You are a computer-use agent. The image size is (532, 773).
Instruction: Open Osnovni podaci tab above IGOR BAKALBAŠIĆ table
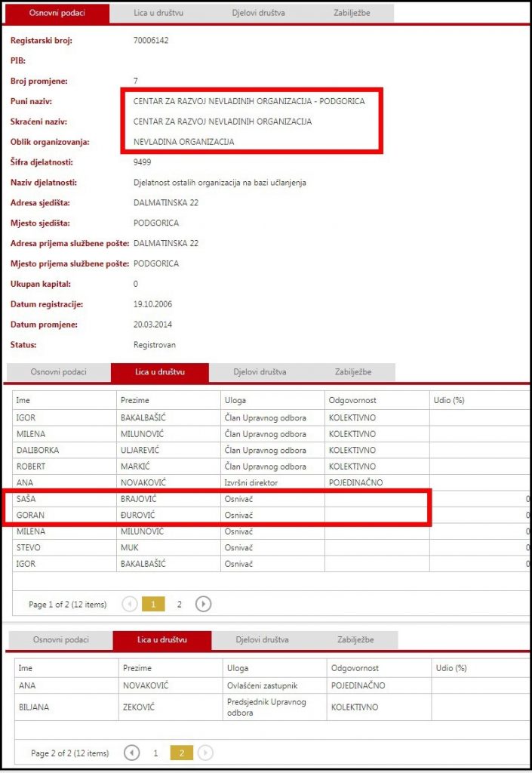coord(59,372)
